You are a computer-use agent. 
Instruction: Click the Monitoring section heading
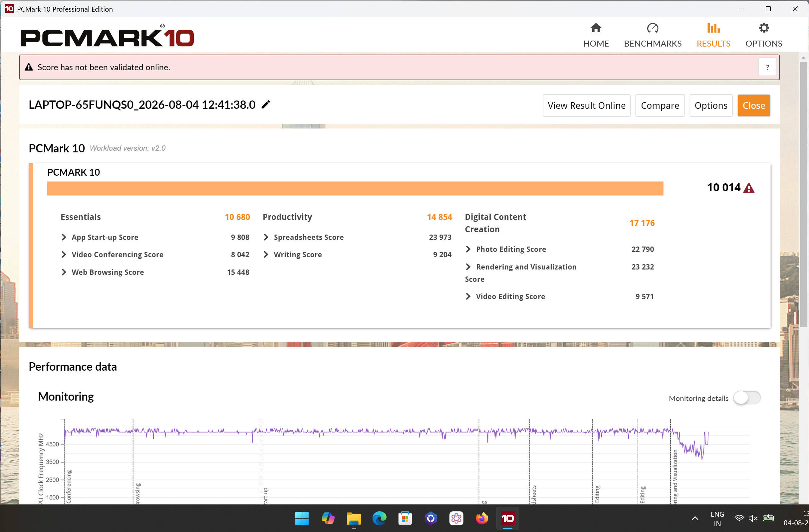(x=66, y=397)
